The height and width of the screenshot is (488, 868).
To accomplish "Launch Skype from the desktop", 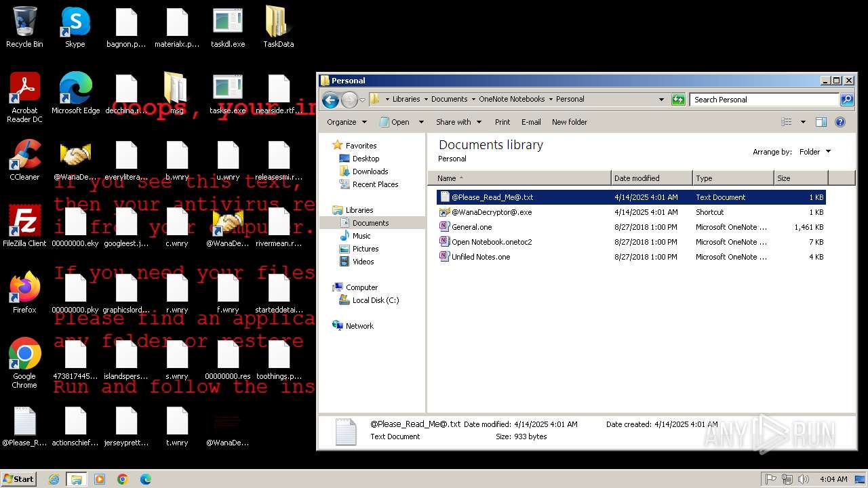I will point(75,27).
